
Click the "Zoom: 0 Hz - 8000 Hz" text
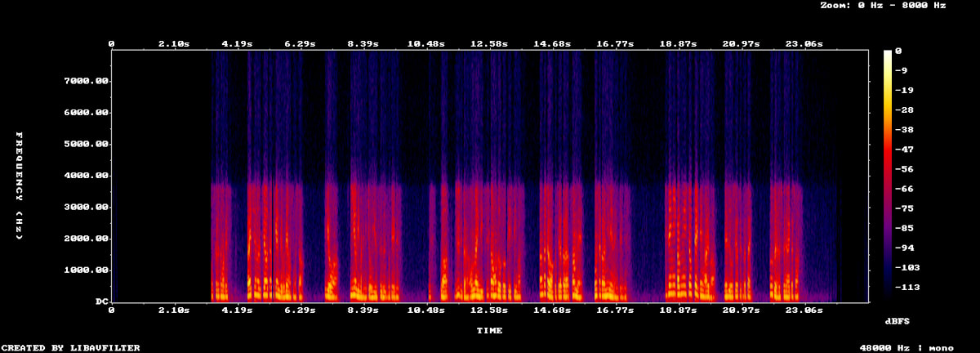pyautogui.click(x=883, y=5)
